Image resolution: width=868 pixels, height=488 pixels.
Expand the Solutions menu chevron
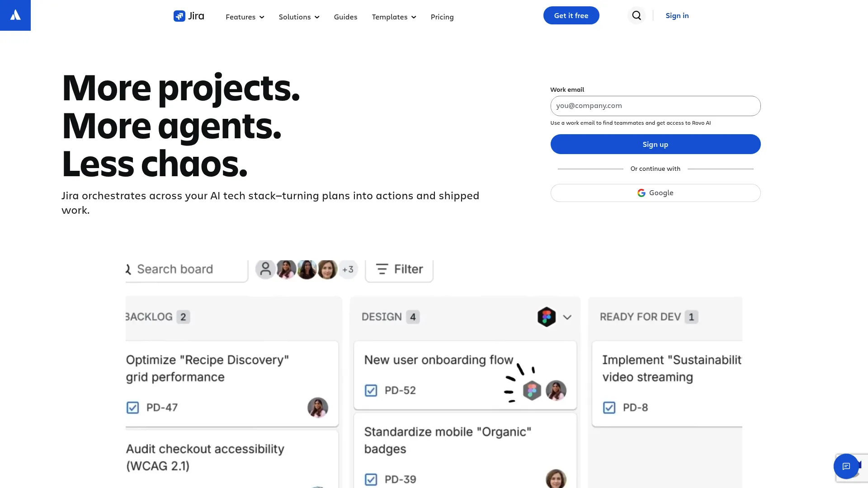[317, 17]
